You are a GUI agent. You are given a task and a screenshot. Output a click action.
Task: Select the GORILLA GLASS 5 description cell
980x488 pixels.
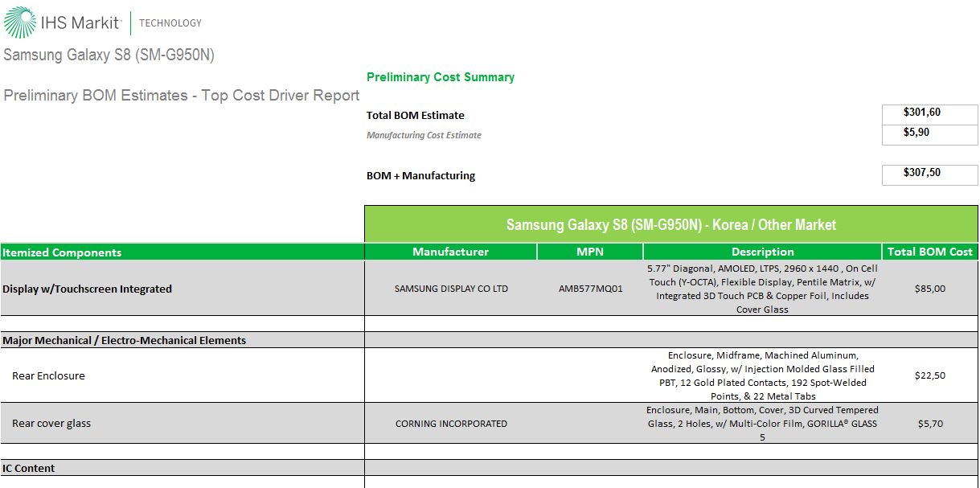pyautogui.click(x=763, y=423)
